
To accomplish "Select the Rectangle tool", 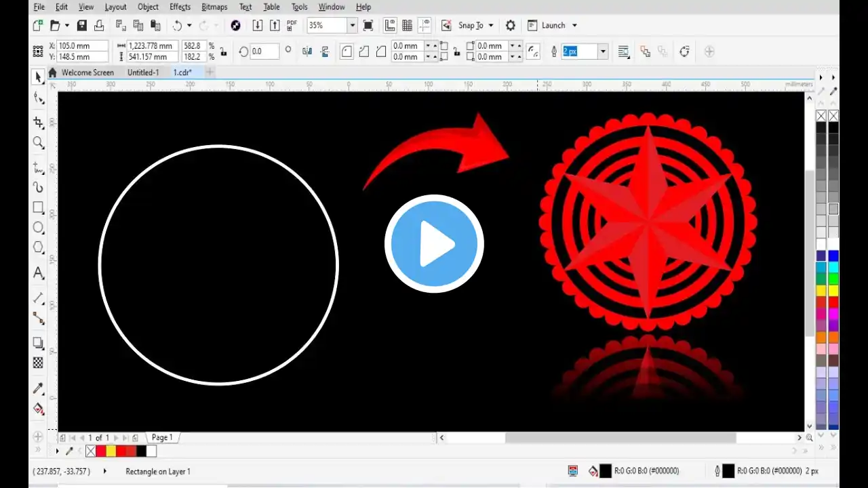I will [x=39, y=207].
